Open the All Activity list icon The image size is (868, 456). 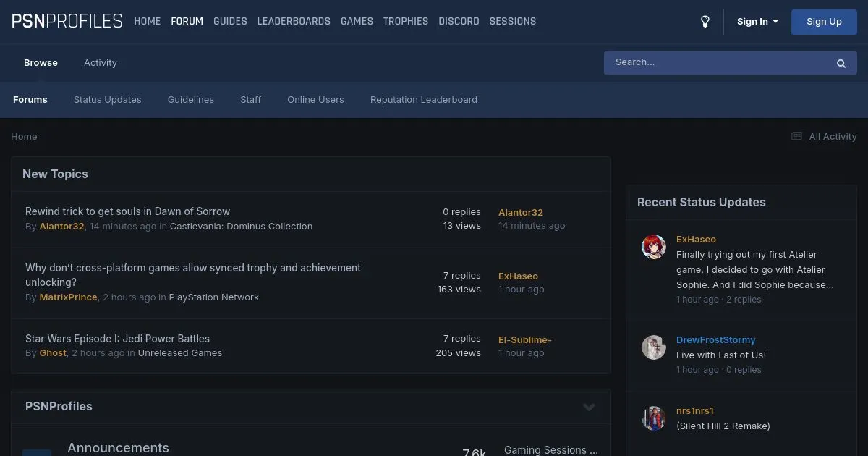(x=796, y=136)
